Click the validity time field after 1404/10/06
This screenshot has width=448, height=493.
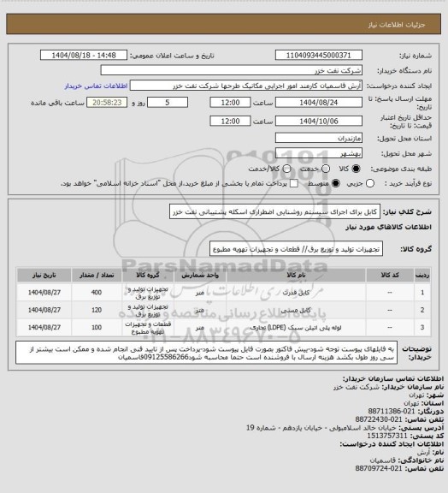click(x=230, y=121)
